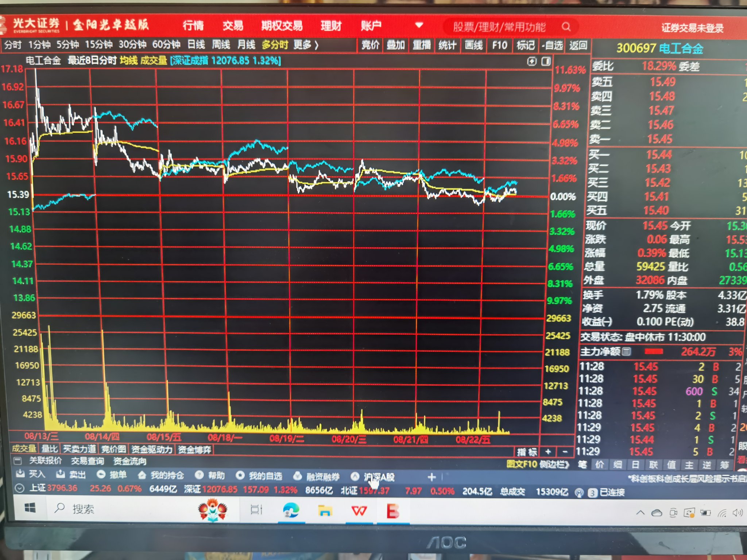The image size is (747, 560).
Task: Select the 资金驱动力 indicator tab
Action: point(152,450)
